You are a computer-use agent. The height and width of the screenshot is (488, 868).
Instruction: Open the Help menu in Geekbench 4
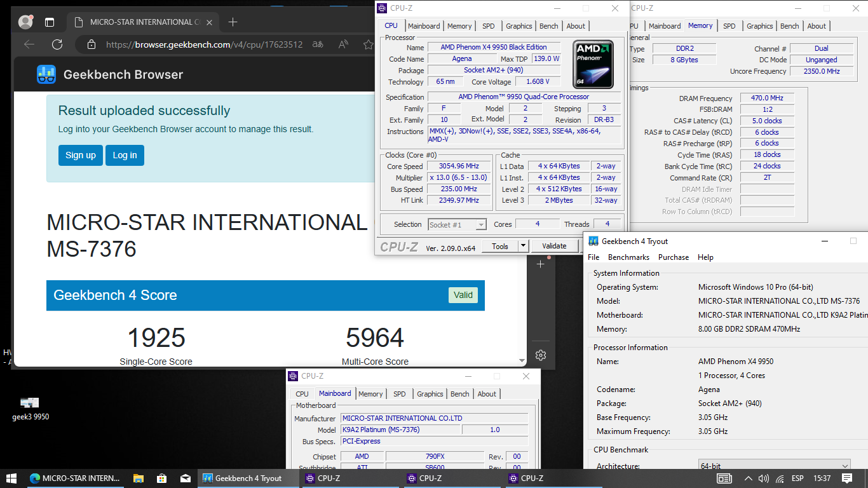pyautogui.click(x=705, y=257)
